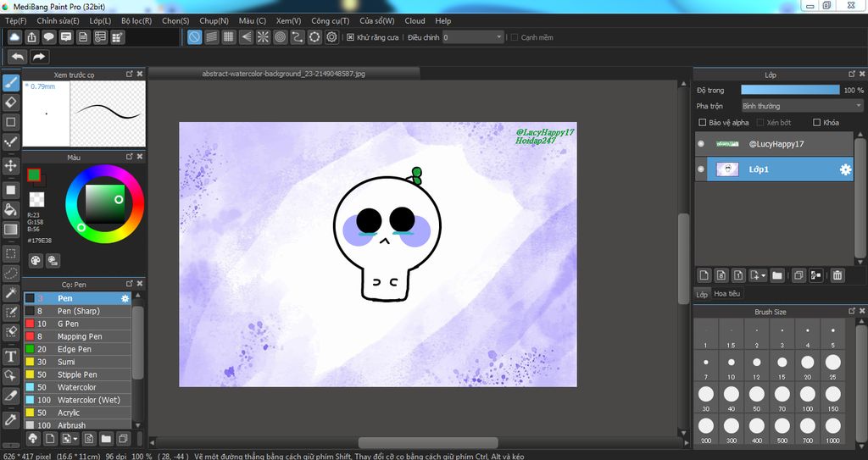Select the Magic Wand tool
This screenshot has height=460, width=868.
tap(10, 292)
